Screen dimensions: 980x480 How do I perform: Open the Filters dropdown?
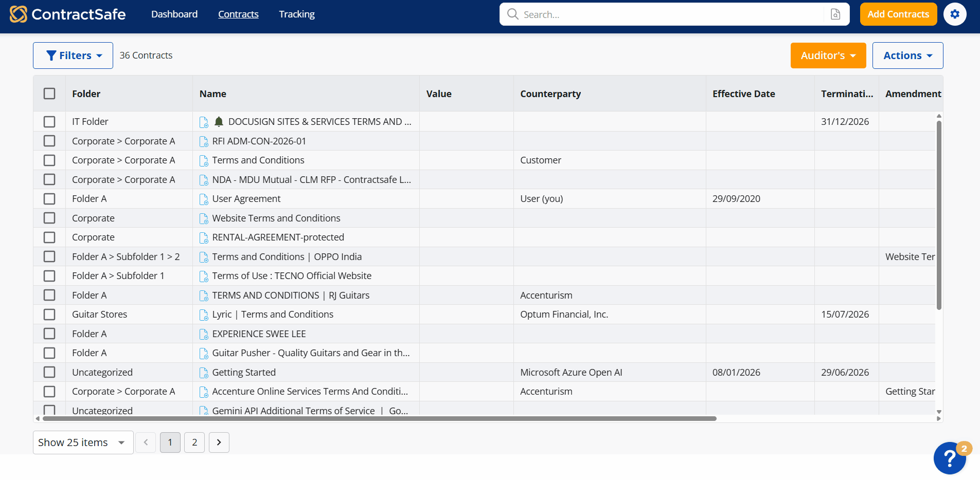pyautogui.click(x=73, y=56)
